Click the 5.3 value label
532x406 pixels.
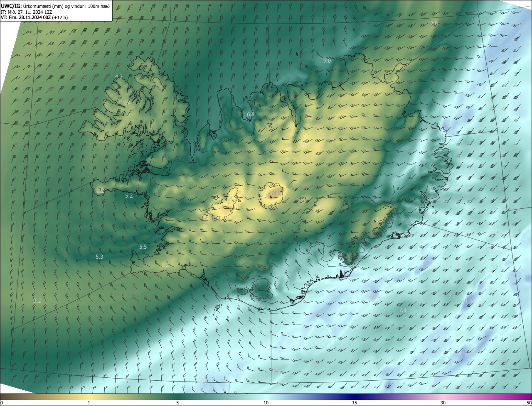click(x=99, y=257)
